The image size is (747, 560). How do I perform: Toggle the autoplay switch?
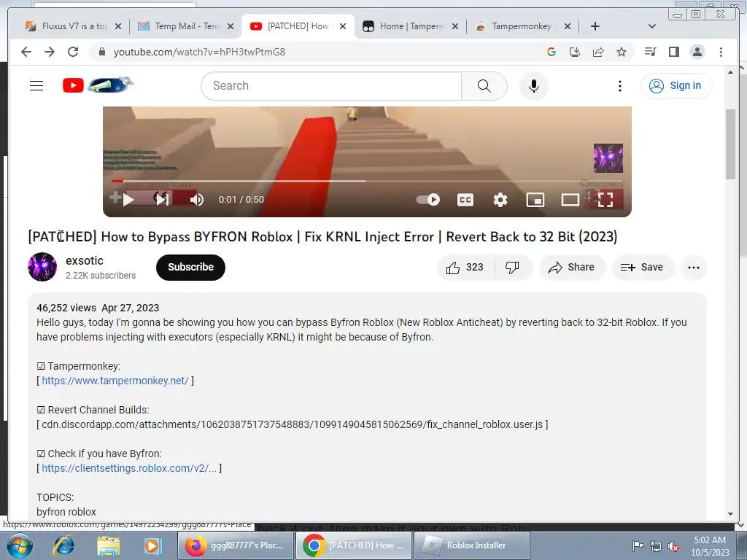point(427,200)
